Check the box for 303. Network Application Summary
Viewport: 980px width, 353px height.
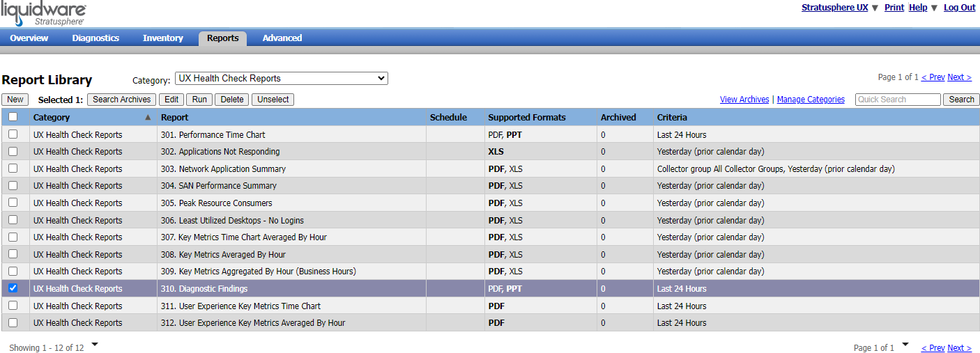pos(13,168)
